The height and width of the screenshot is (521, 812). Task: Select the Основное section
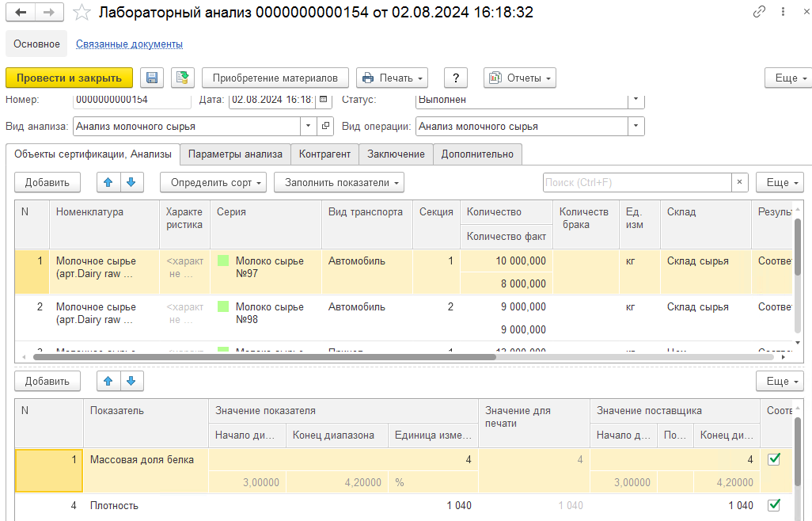(36, 44)
